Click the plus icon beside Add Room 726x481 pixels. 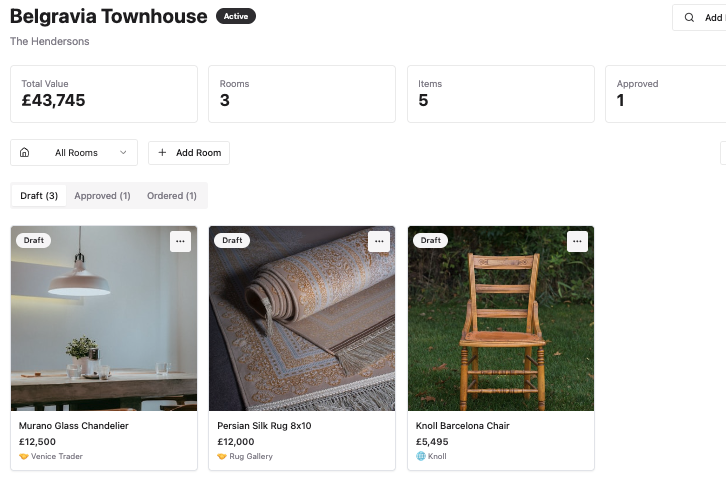163,153
